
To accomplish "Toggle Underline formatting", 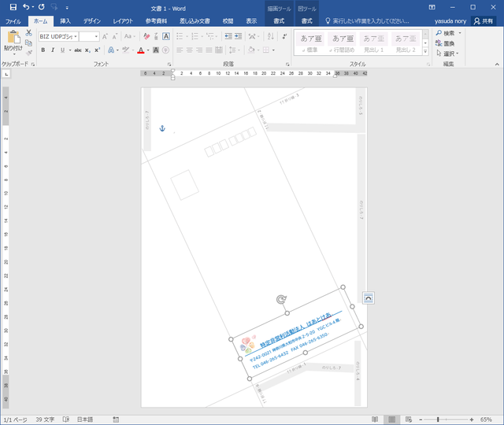I will tap(65, 50).
